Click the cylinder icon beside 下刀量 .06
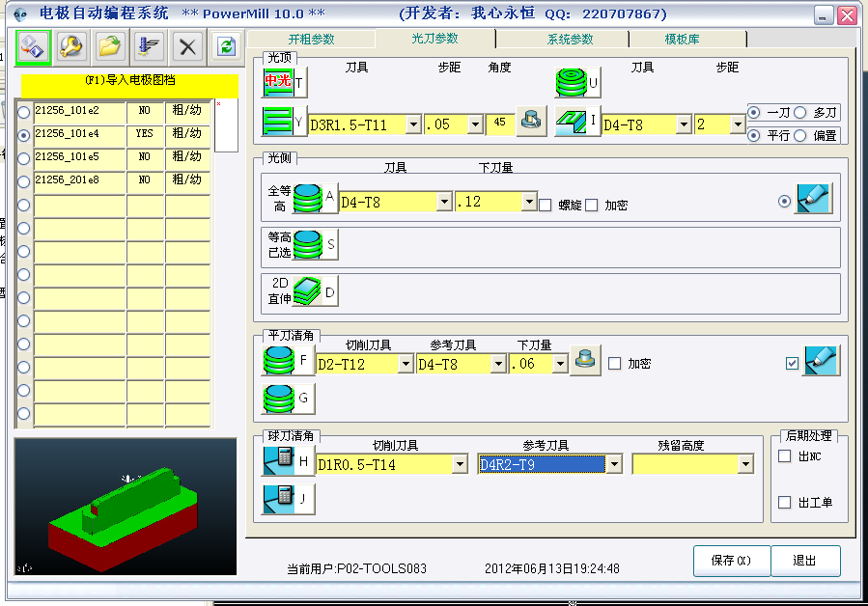The image size is (868, 606). 585,361
